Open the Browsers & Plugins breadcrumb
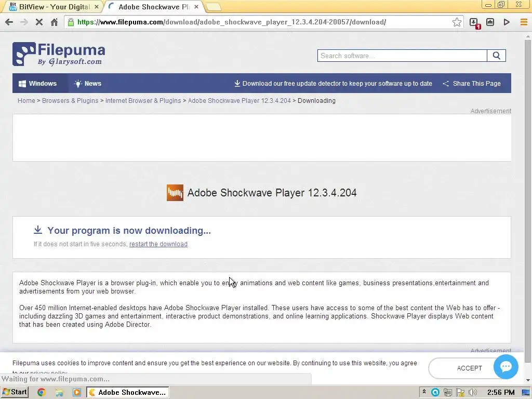 point(70,101)
